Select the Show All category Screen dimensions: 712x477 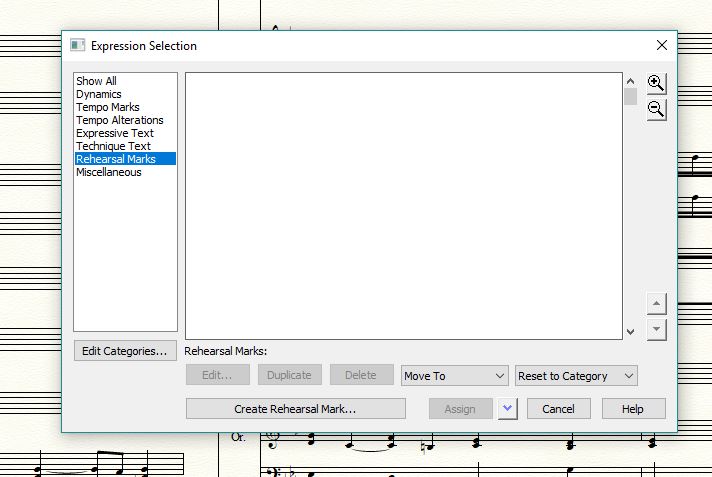pyautogui.click(x=96, y=81)
